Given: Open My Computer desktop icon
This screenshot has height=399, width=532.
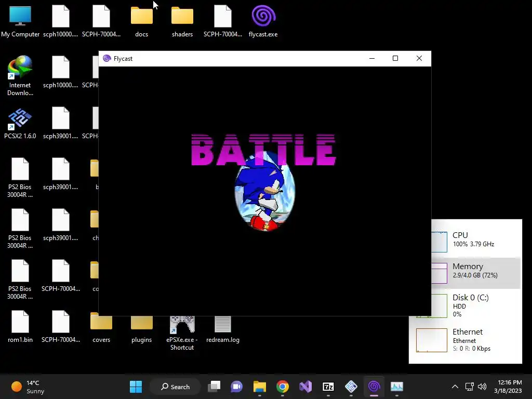Looking at the screenshot, I should point(20,22).
